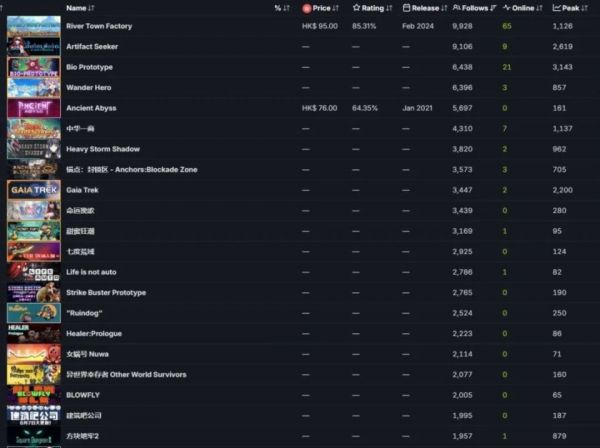Open the Bio Prototype title link
The height and width of the screenshot is (448, 600).
pyautogui.click(x=89, y=67)
